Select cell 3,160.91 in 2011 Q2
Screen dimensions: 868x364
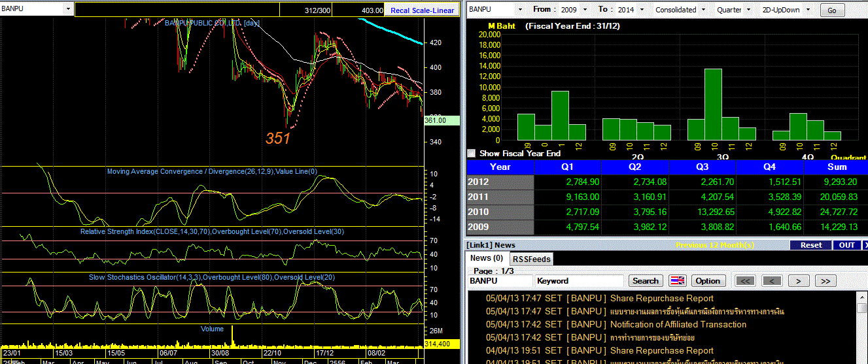(635, 197)
